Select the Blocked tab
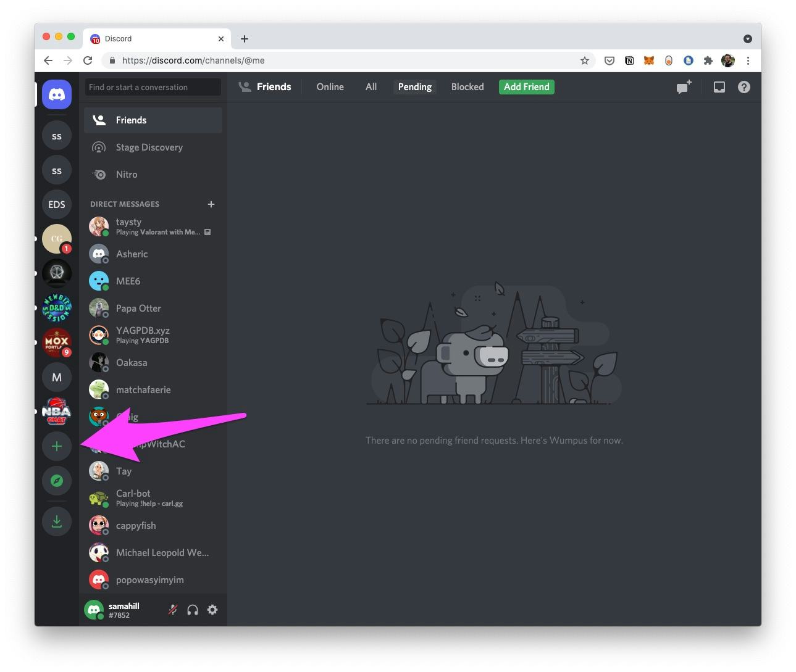The height and width of the screenshot is (672, 796). pyautogui.click(x=467, y=87)
